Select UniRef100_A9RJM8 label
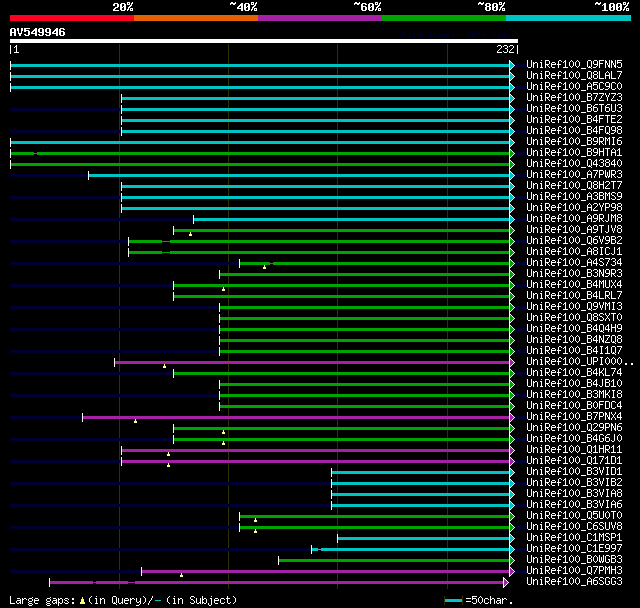The width and height of the screenshot is (640, 608). pos(574,219)
